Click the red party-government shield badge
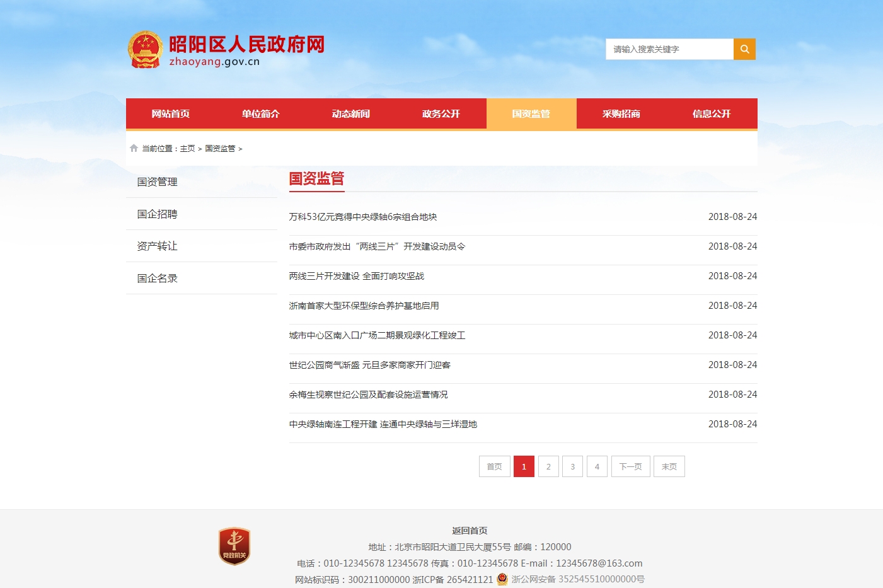The width and height of the screenshot is (883, 588). [234, 546]
